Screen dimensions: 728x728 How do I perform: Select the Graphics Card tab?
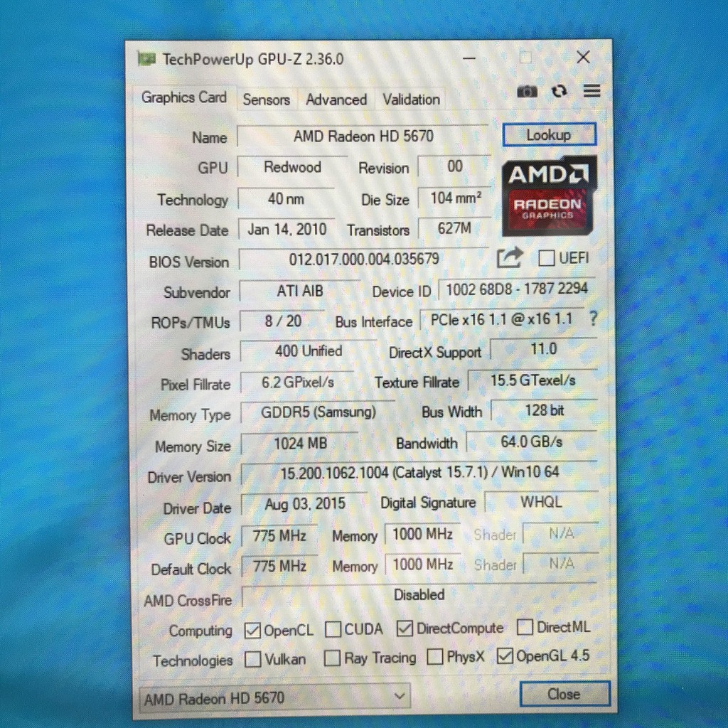(184, 97)
